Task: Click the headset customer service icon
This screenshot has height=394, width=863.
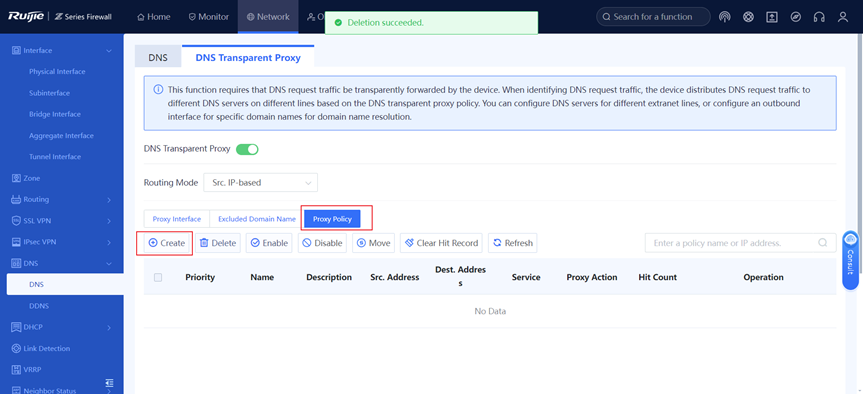Action: click(819, 17)
